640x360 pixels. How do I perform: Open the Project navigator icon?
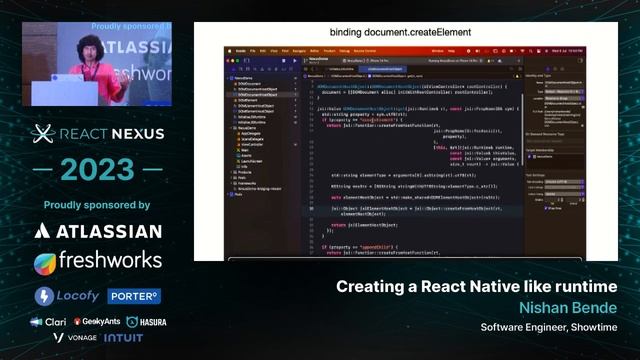point(233,69)
